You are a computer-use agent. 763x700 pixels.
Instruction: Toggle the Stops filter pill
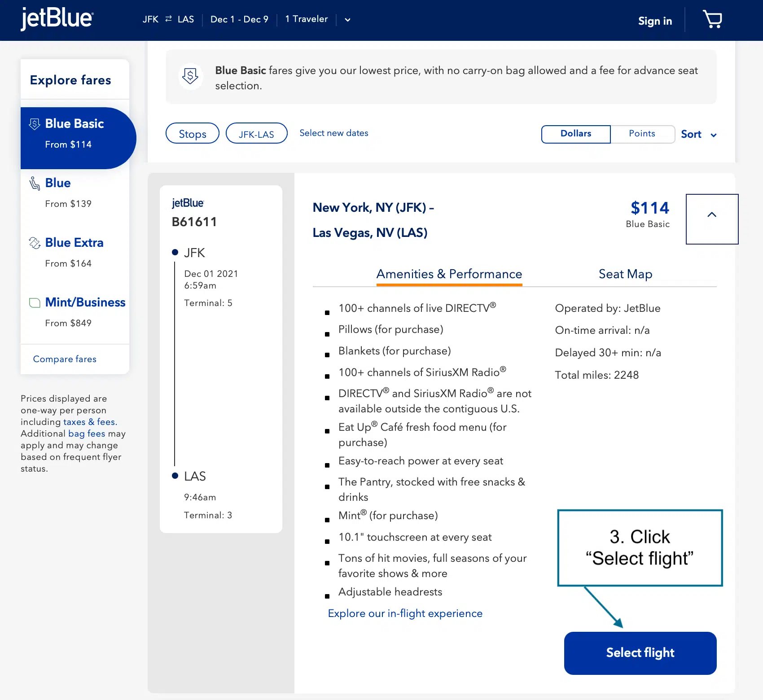click(192, 133)
